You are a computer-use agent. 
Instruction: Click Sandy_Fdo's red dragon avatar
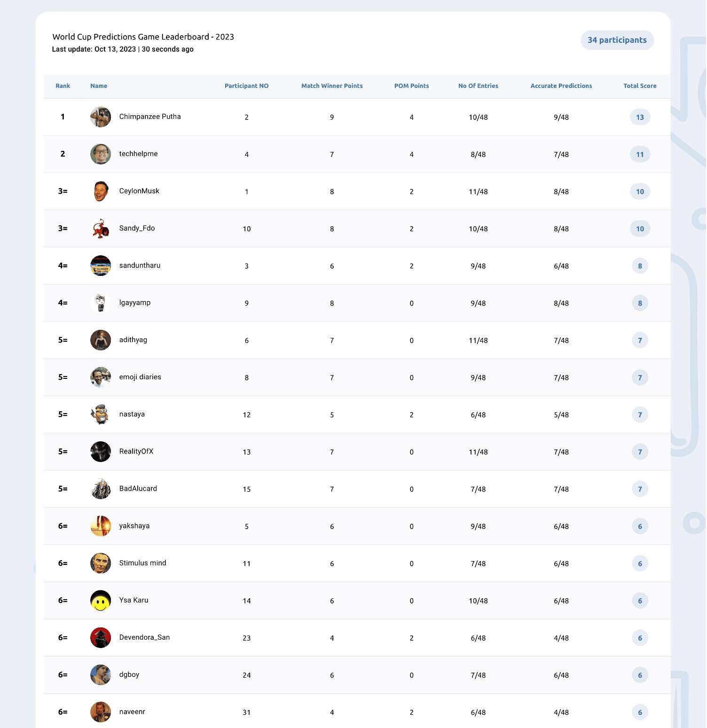(101, 228)
